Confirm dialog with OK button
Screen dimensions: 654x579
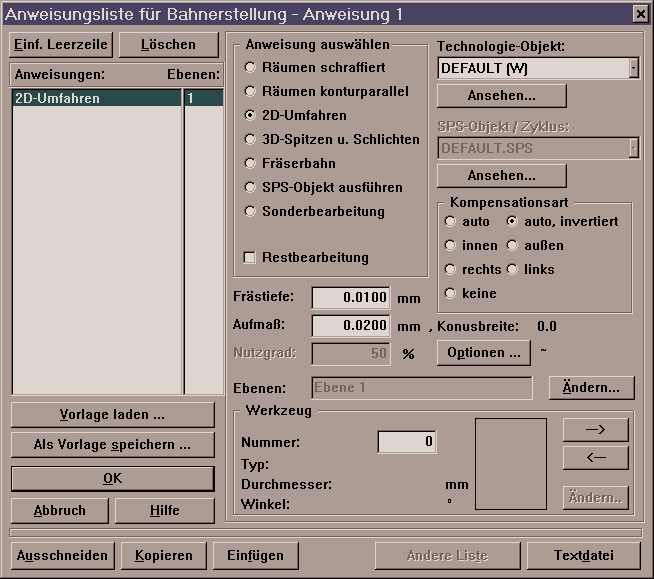tap(113, 479)
